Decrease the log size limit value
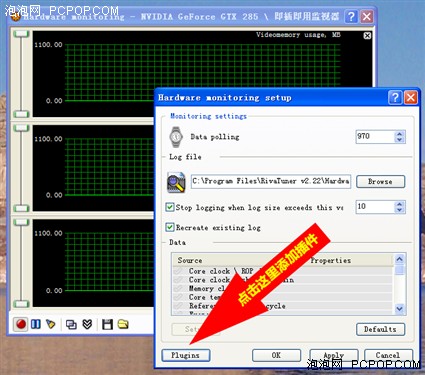 399,210
